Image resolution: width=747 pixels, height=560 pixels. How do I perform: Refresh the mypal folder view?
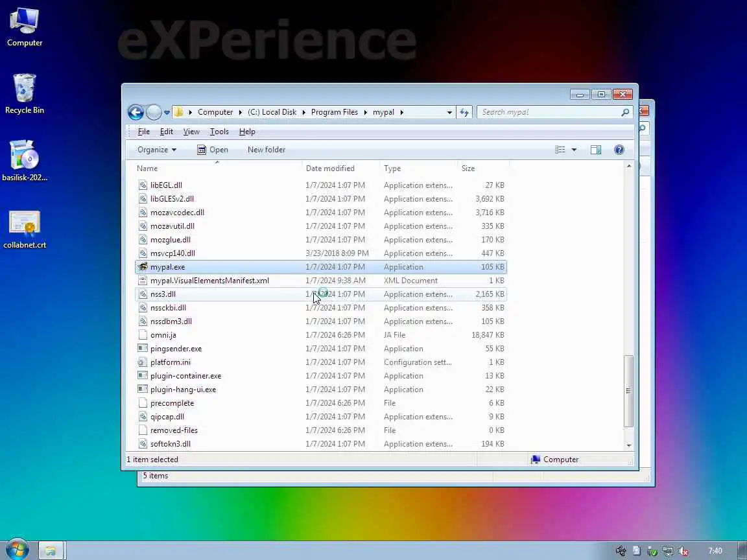(464, 112)
